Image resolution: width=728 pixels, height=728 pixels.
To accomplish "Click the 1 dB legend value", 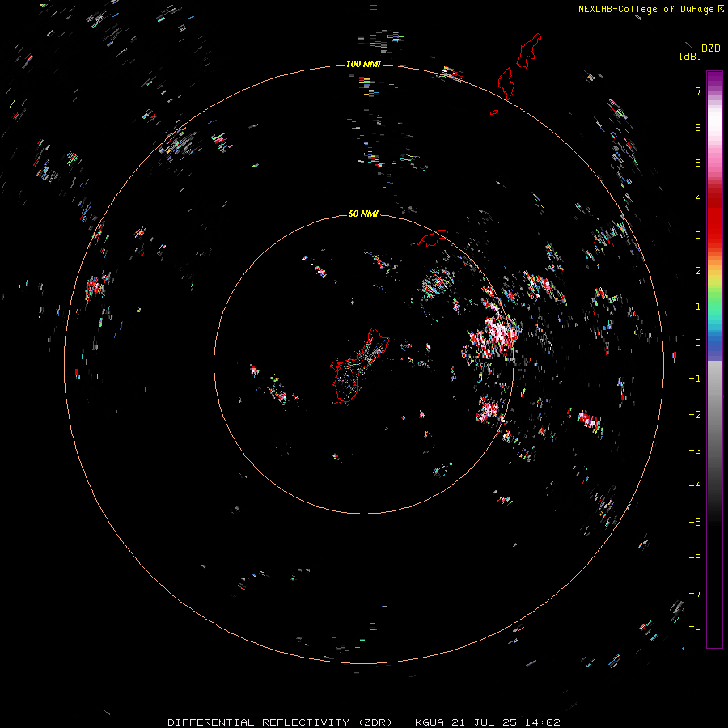I will coord(698,307).
